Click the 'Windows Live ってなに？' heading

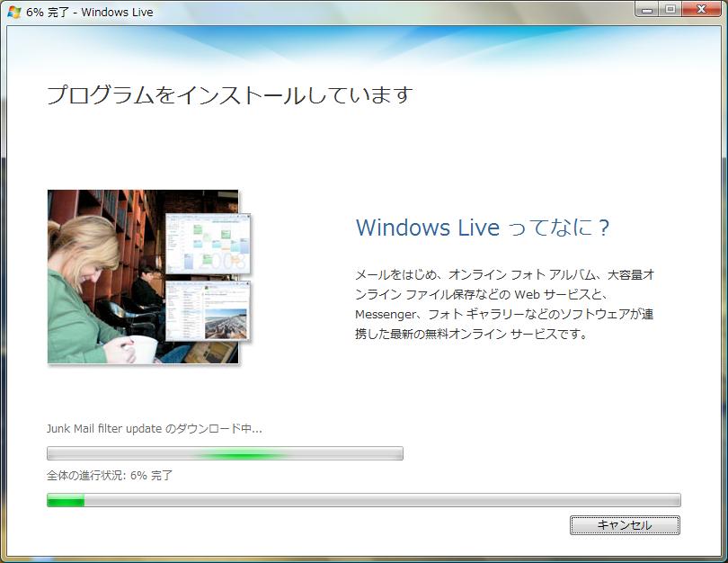pos(483,228)
